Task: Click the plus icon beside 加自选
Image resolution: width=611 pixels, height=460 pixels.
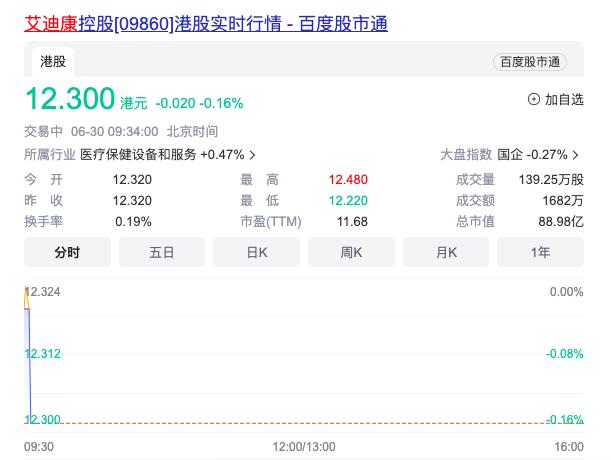Action: click(x=533, y=99)
